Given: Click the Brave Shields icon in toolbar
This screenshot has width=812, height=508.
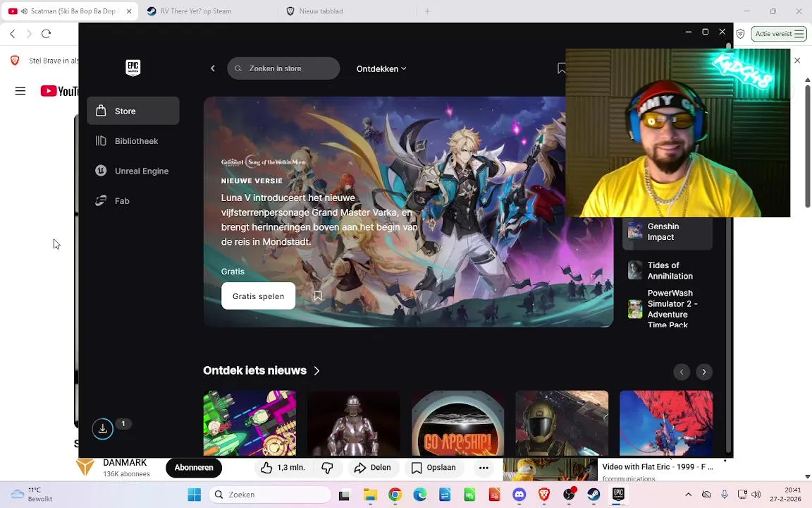Looking at the screenshot, I should tap(741, 34).
